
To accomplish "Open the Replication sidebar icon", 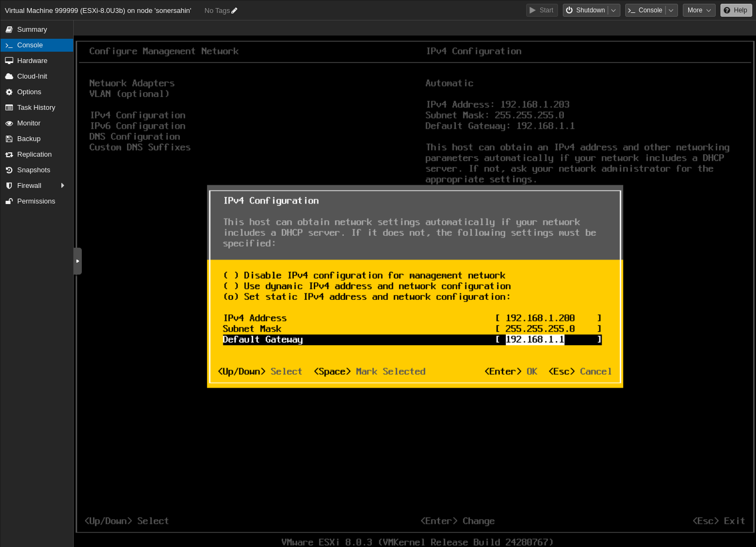I will coord(9,154).
